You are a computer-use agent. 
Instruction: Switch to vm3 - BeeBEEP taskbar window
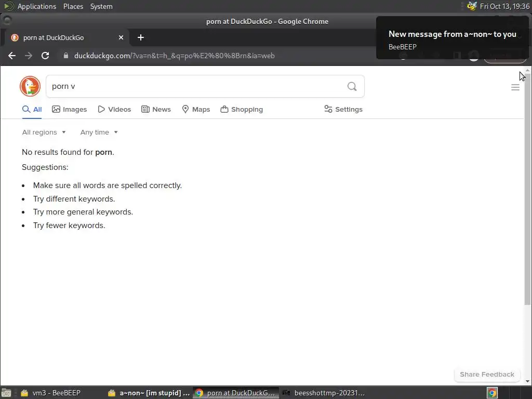click(x=51, y=393)
